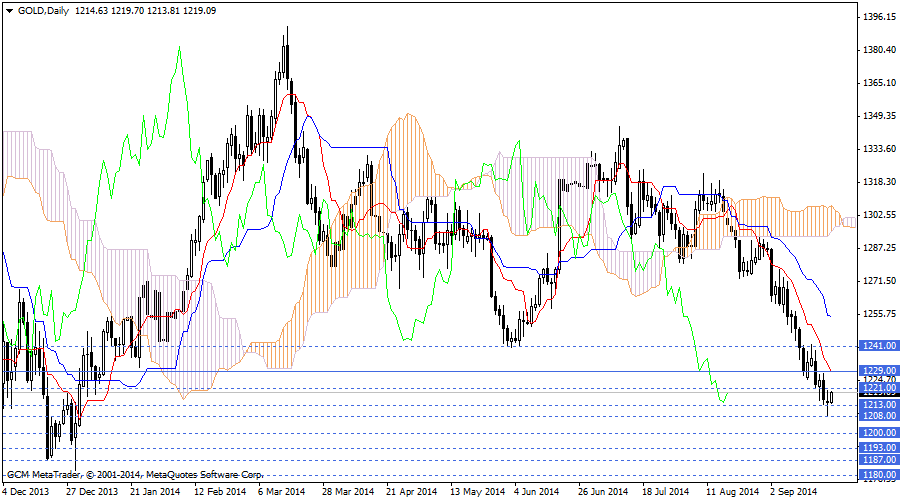Image resolution: width=900 pixels, height=500 pixels.
Task: Select the 1193.00 price level label
Action: coord(879,448)
